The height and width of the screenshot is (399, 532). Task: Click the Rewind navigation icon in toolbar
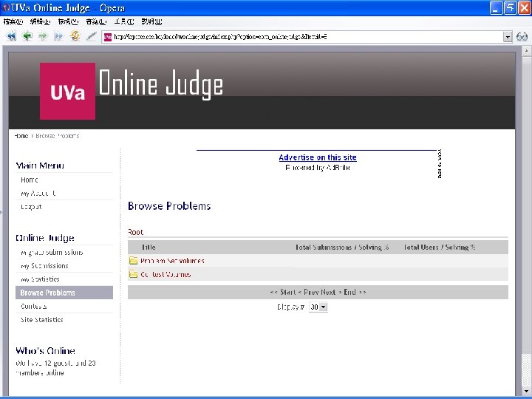coord(11,36)
